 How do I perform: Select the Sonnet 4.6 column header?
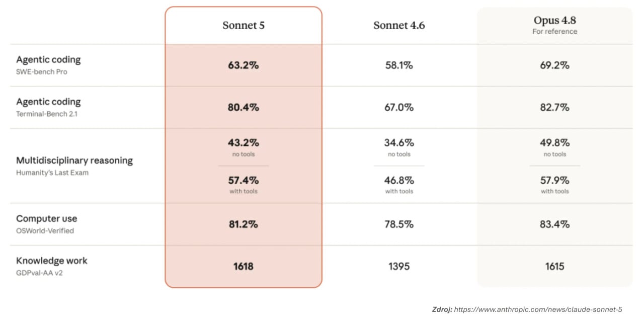point(399,25)
